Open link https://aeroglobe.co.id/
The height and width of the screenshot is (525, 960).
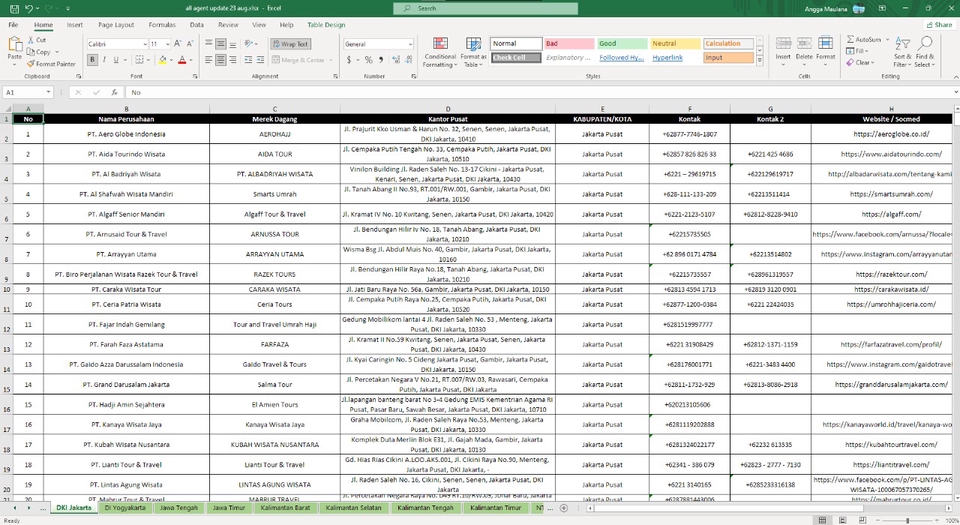(891, 134)
